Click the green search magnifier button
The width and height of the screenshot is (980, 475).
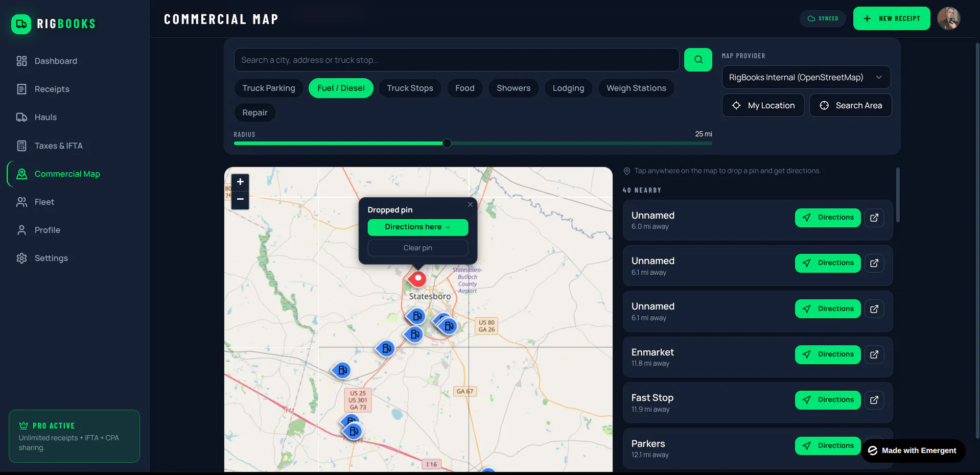(x=698, y=60)
